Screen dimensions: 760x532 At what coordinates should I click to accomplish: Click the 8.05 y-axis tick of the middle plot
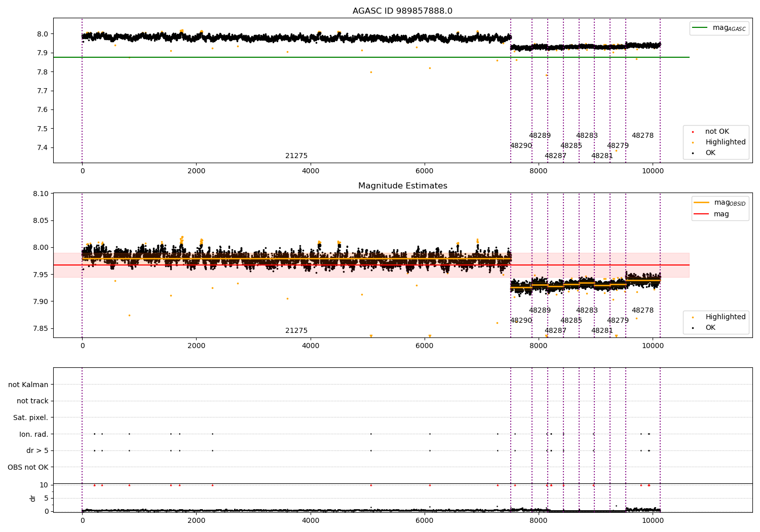pos(41,221)
